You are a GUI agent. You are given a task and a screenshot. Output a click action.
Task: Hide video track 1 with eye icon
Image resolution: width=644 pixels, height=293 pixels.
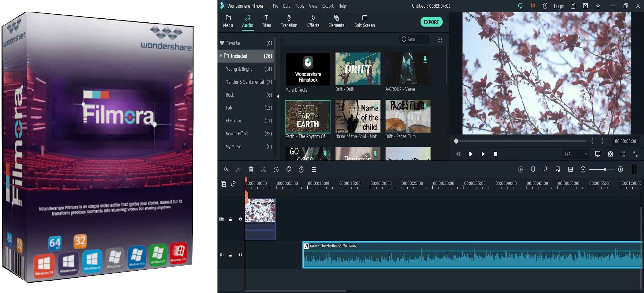240,219
